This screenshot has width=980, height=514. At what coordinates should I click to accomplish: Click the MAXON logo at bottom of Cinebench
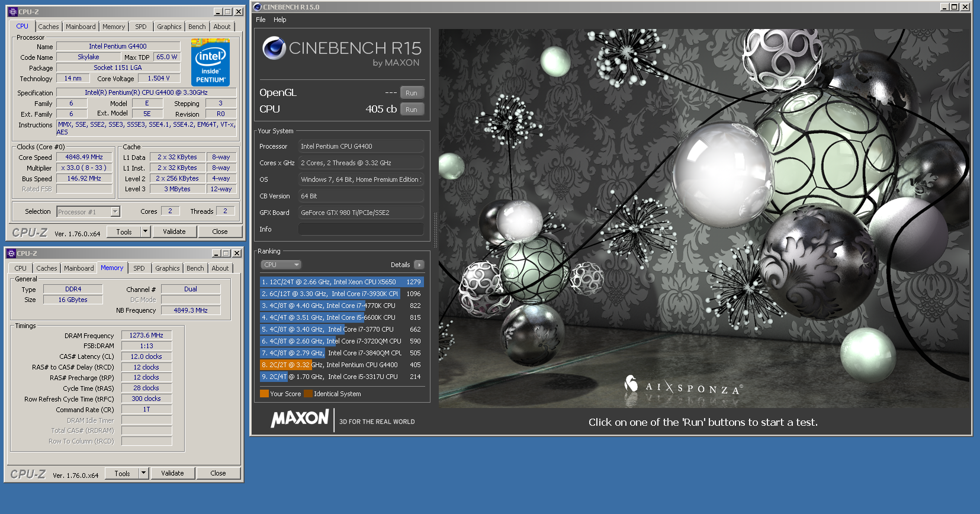[300, 419]
